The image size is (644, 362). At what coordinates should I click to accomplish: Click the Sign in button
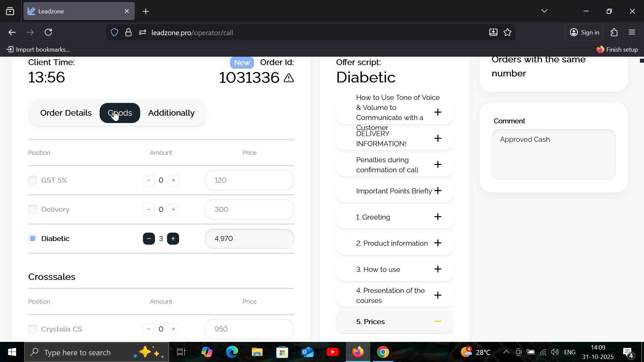pyautogui.click(x=585, y=33)
